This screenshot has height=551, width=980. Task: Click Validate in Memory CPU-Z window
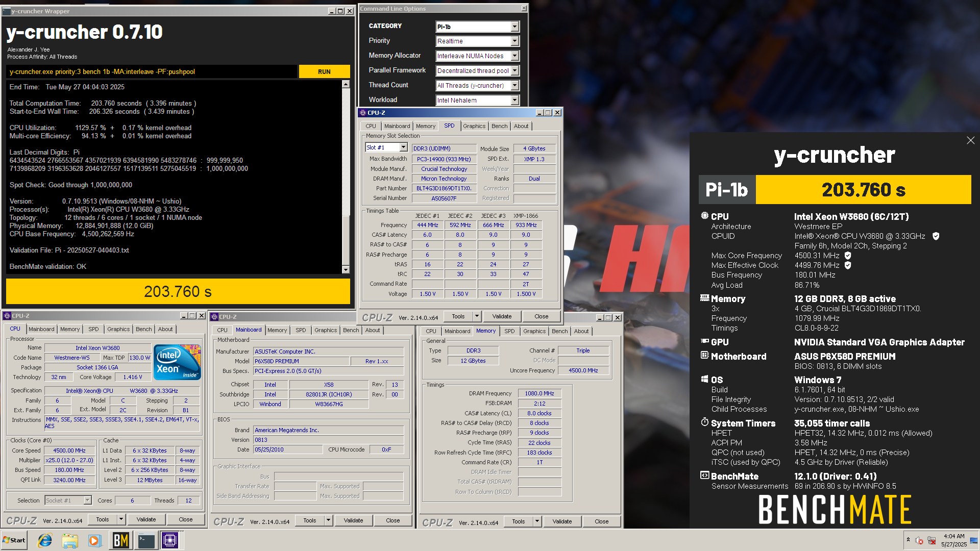coord(562,521)
